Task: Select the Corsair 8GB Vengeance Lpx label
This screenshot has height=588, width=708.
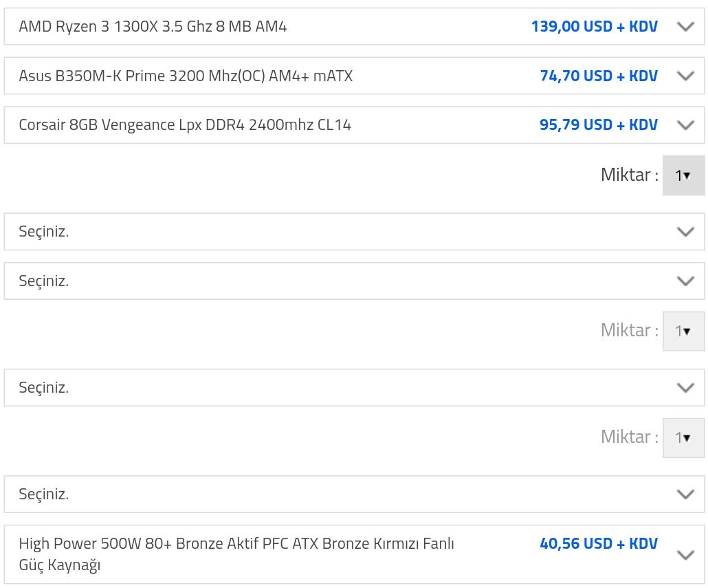Action: 185,125
